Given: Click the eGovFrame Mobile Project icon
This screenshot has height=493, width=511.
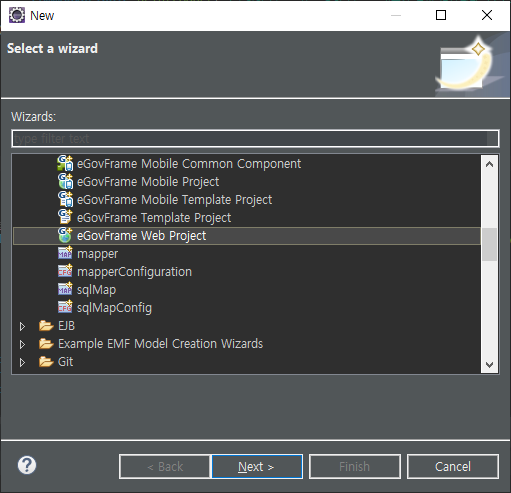Looking at the screenshot, I should pyautogui.click(x=65, y=181).
